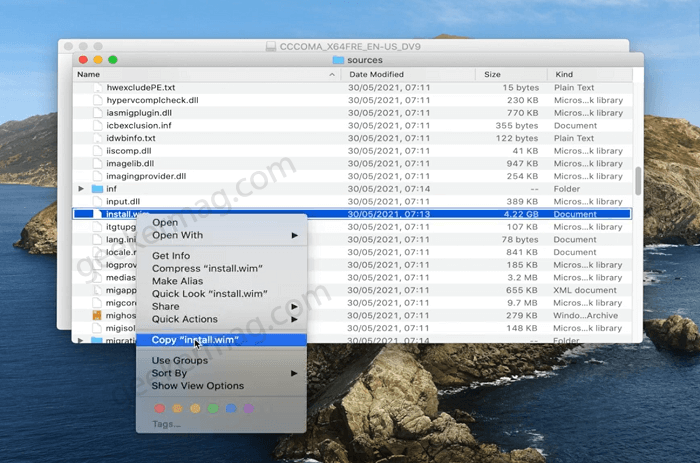This screenshot has height=463, width=700.
Task: Click the iasmigplugin.dll file icon
Action: click(97, 113)
